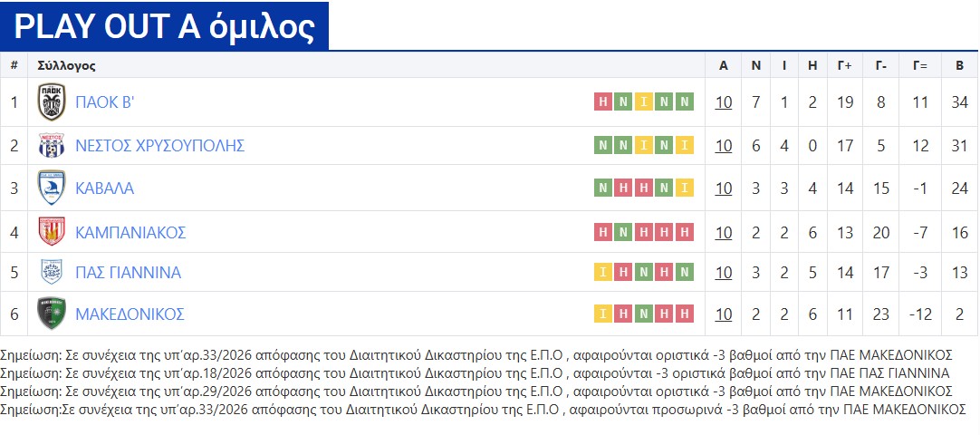Open ΠΑΟΚ Β' matches played count 10
The image size is (980, 435).
[x=723, y=101]
